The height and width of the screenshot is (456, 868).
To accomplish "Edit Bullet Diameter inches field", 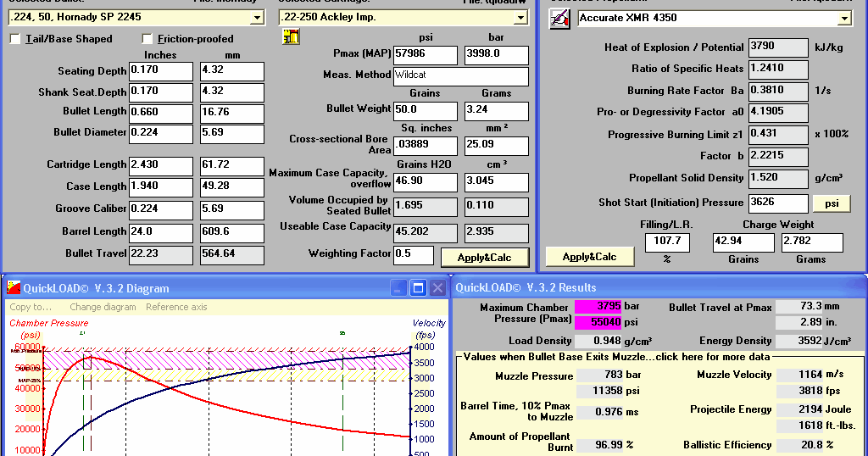I will coord(160,134).
